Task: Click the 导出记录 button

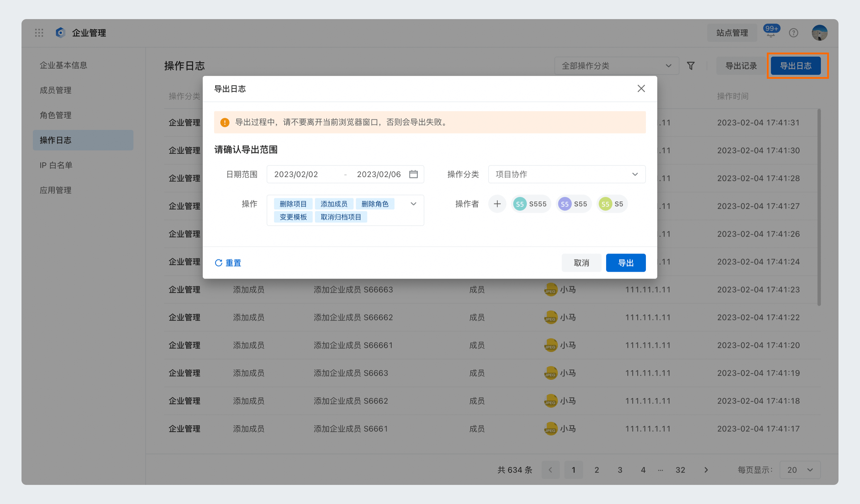Action: click(741, 65)
